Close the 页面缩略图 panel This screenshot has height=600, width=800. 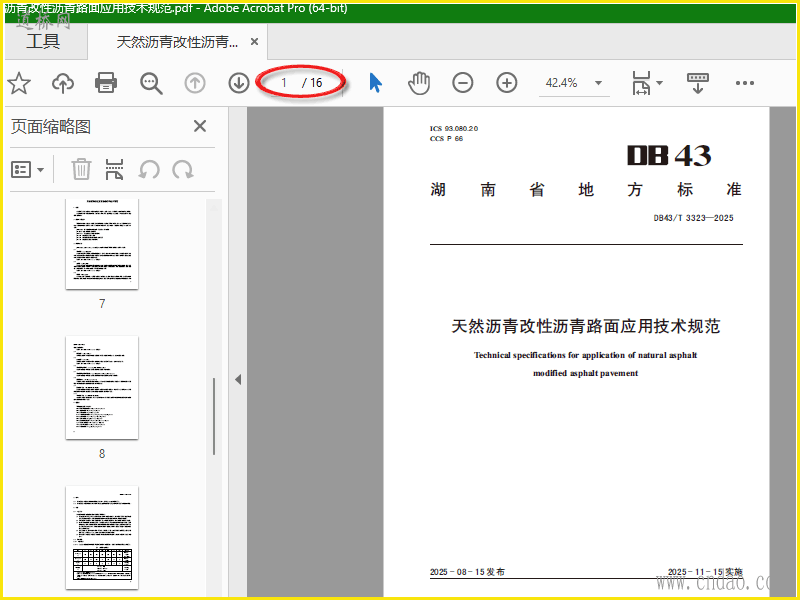[x=200, y=126]
